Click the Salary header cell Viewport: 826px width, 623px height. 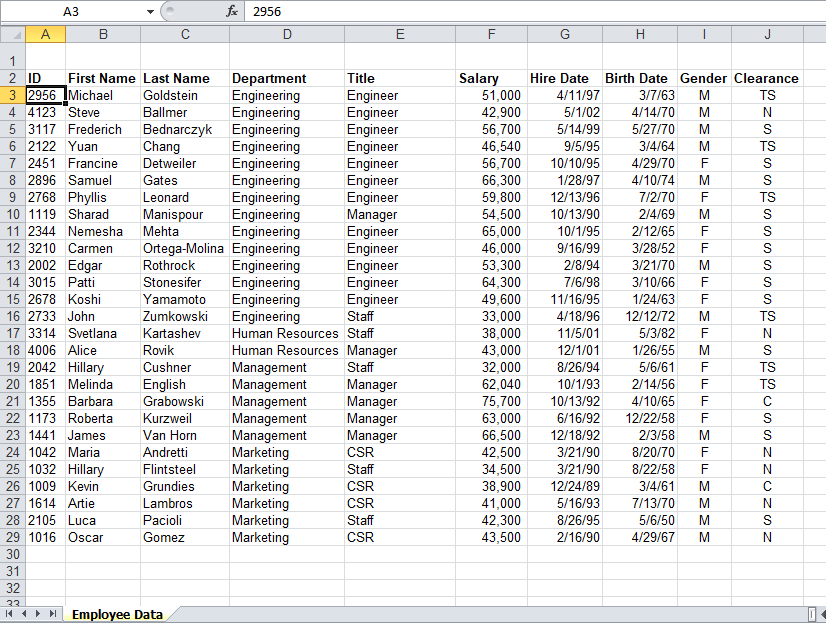pyautogui.click(x=491, y=78)
